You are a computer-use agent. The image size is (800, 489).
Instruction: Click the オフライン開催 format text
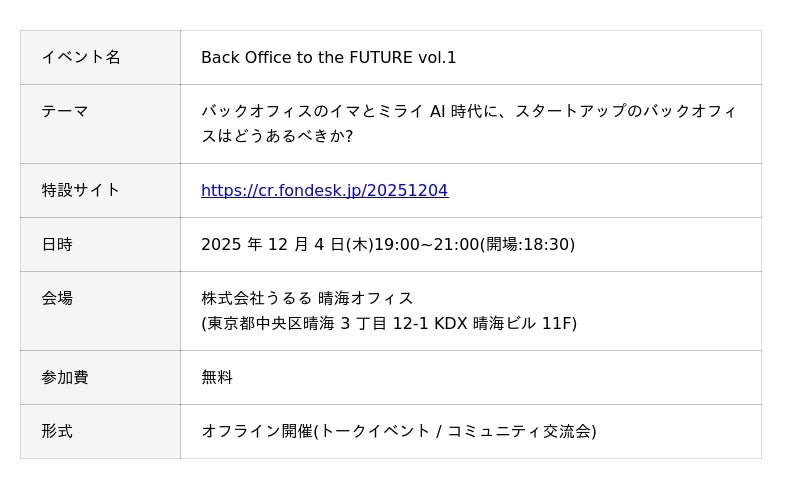tap(257, 432)
